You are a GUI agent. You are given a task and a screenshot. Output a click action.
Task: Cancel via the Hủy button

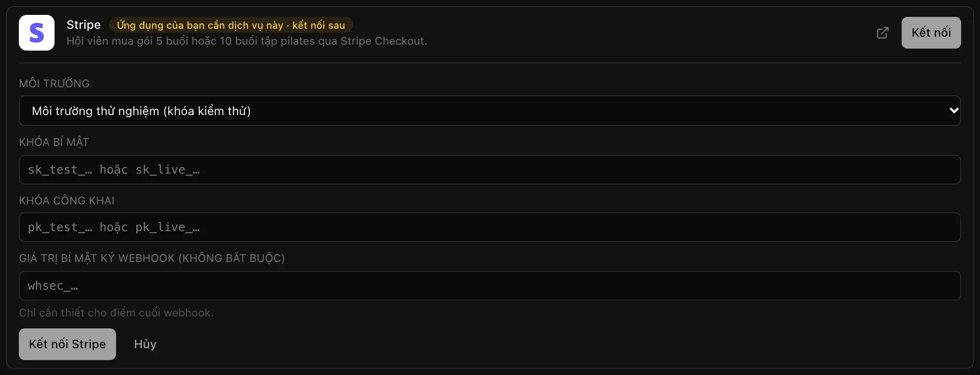pyautogui.click(x=145, y=344)
